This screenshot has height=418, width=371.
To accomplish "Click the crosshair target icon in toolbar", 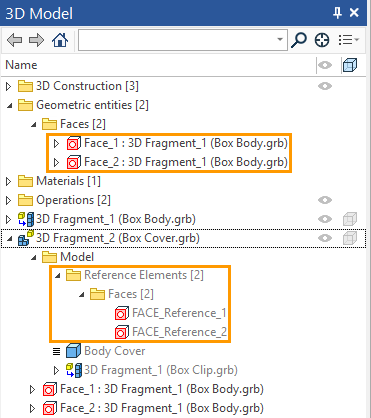I will [x=322, y=40].
